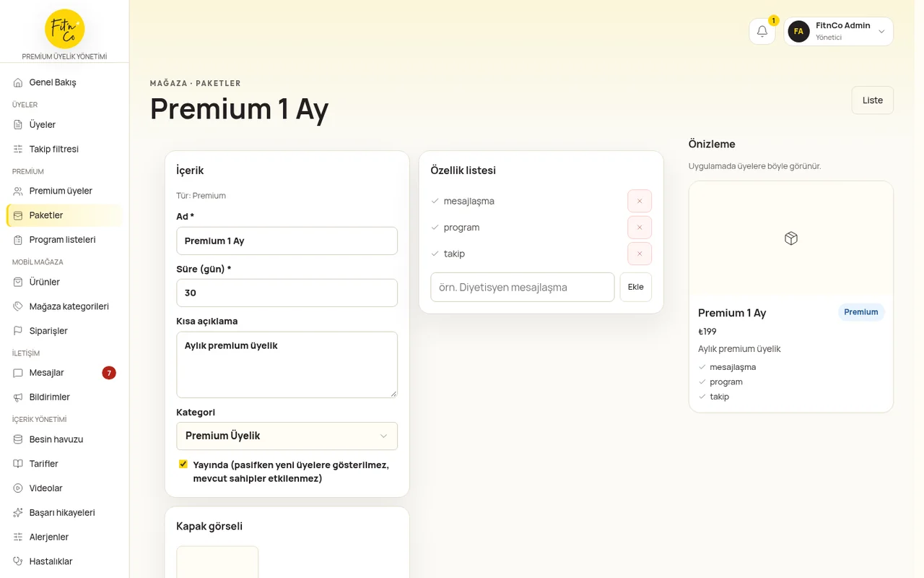Expand the FitnCo Admin account menu

(x=839, y=31)
